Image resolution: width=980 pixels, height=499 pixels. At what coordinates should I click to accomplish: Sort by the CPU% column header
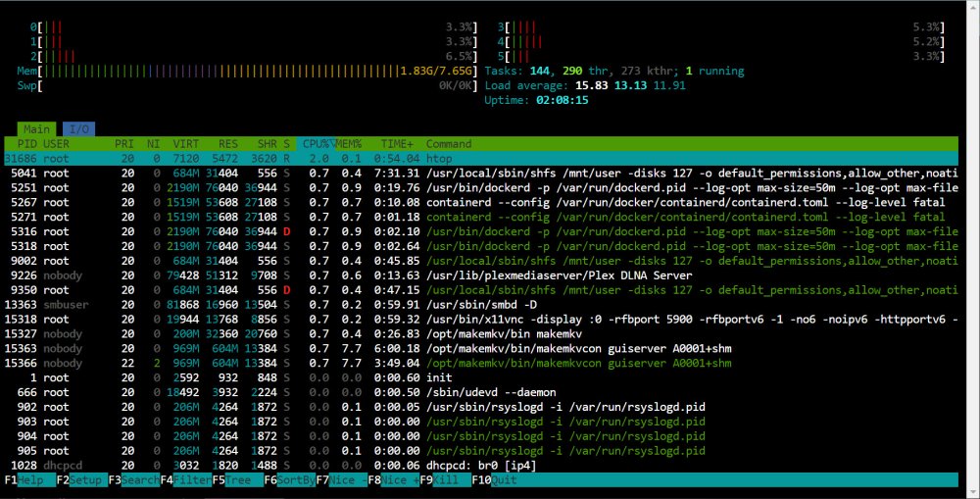(x=316, y=144)
